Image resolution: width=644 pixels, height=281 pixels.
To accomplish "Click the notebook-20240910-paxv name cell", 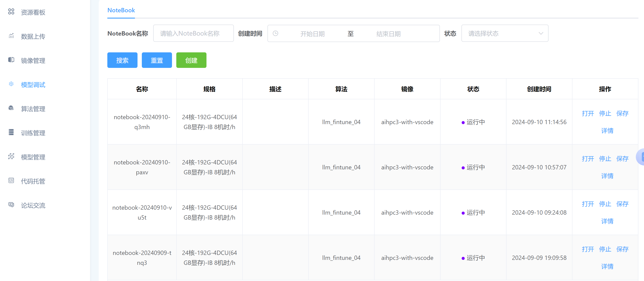I will pyautogui.click(x=142, y=167).
